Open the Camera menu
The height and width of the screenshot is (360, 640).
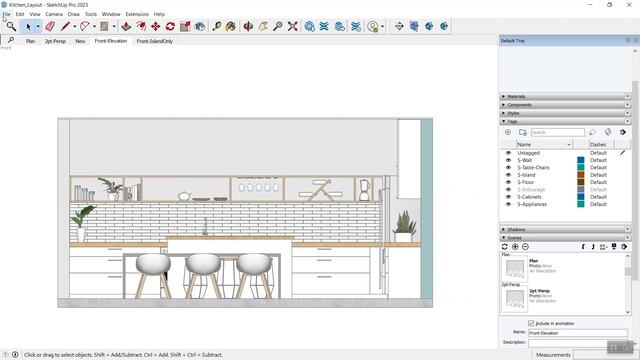[x=54, y=14]
